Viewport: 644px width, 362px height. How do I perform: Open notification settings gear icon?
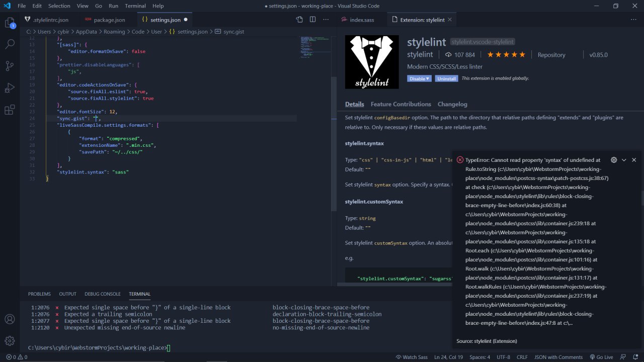pos(614,160)
